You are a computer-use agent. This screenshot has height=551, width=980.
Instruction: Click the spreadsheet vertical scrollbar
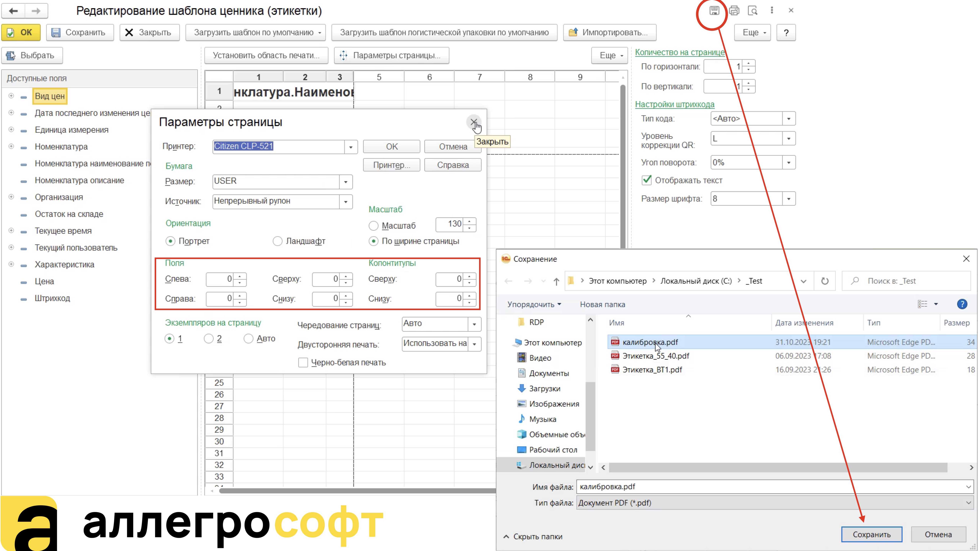622,166
